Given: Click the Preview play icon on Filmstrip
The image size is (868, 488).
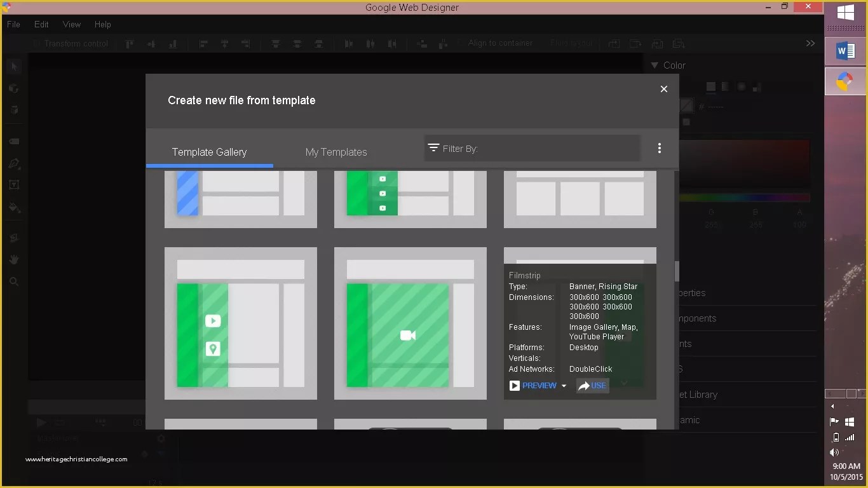Looking at the screenshot, I should (x=515, y=386).
